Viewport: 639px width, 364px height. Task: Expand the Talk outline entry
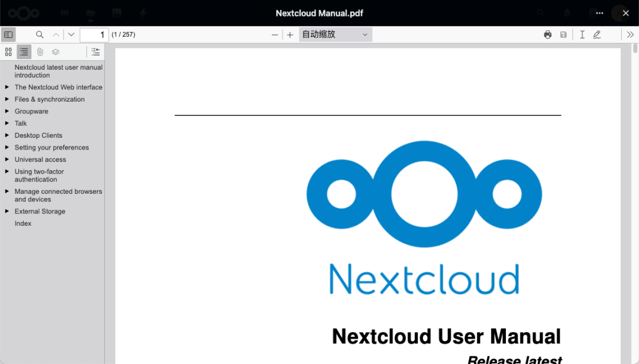(x=8, y=123)
